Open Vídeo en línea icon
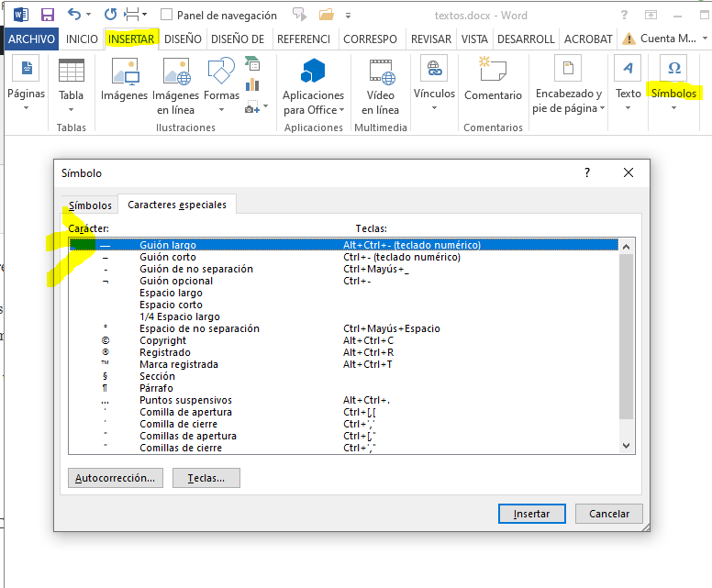Viewport: 712px width, 588px height. point(382,73)
